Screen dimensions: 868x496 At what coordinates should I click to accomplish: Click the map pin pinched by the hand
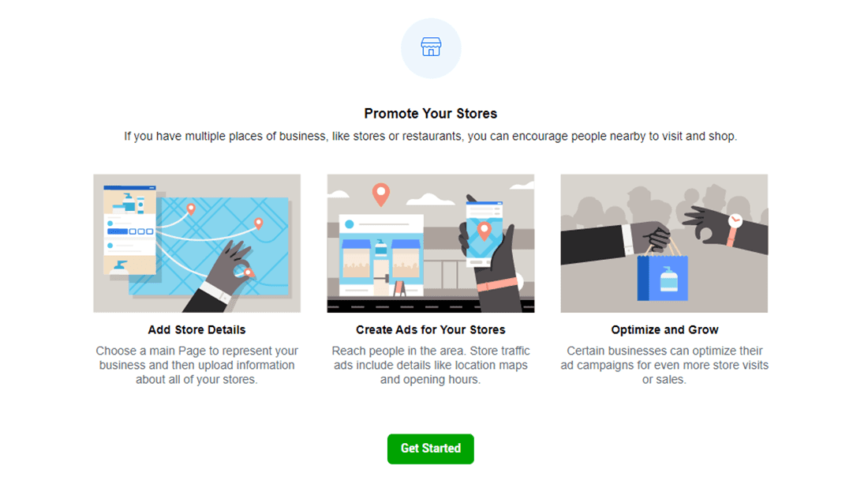pyautogui.click(x=249, y=272)
